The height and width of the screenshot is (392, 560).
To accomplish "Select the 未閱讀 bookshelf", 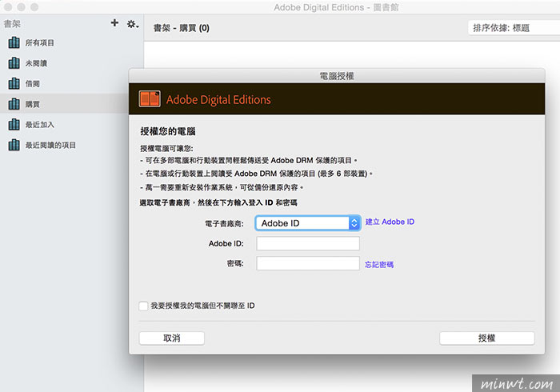I will [x=71, y=63].
